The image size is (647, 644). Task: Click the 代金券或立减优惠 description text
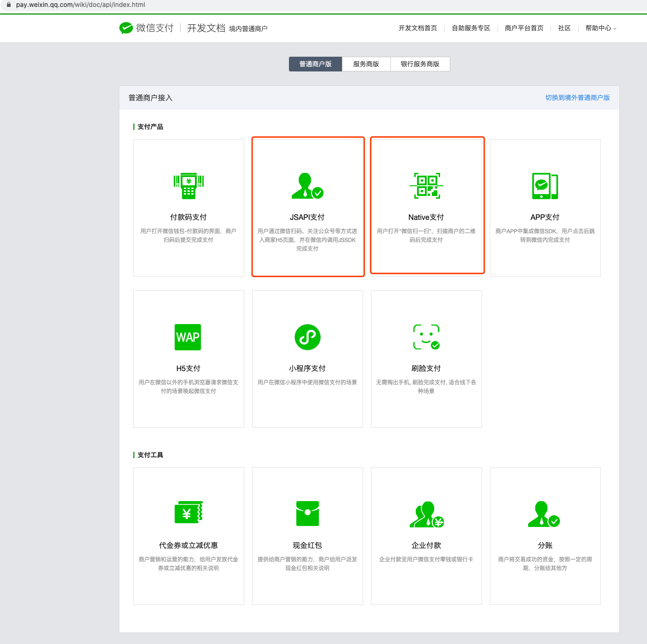click(x=188, y=564)
